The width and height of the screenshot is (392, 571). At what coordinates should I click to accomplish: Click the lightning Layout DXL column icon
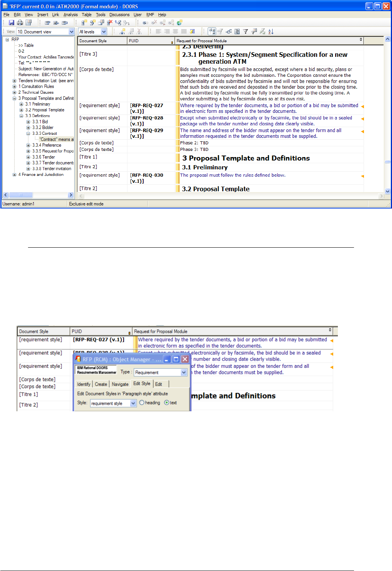[x=192, y=31]
